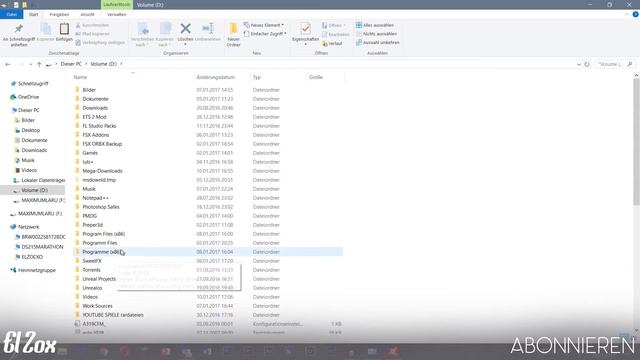Click Auswahl umkehren
This screenshot has width=640, height=360.
(x=378, y=42)
